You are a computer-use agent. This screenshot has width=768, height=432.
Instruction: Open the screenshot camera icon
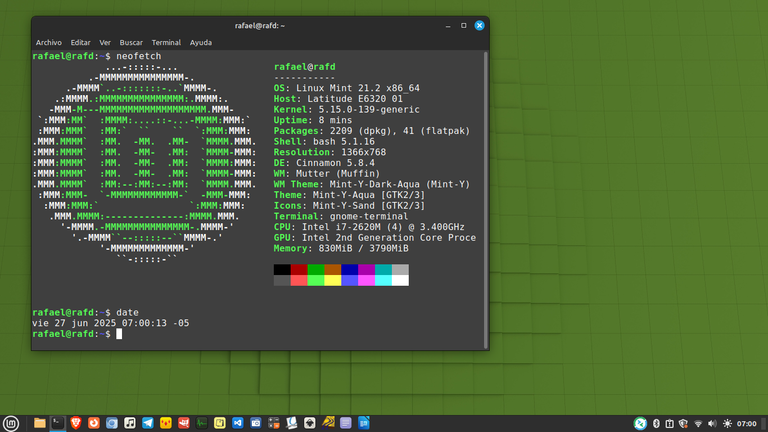[256, 423]
